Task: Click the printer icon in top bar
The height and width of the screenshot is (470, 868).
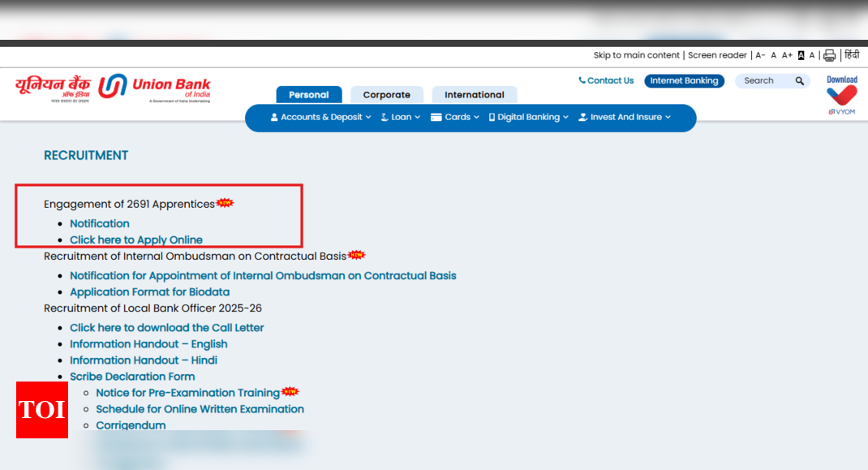Action: coord(829,55)
